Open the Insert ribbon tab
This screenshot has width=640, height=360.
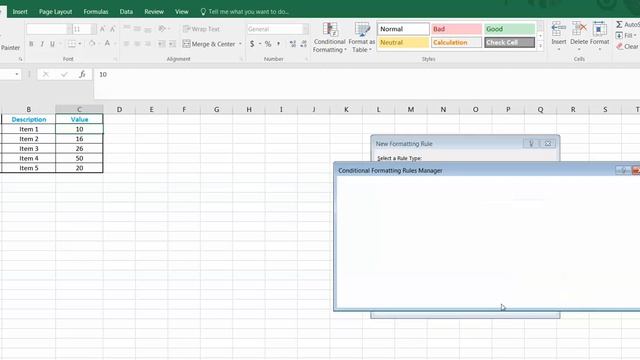20,11
